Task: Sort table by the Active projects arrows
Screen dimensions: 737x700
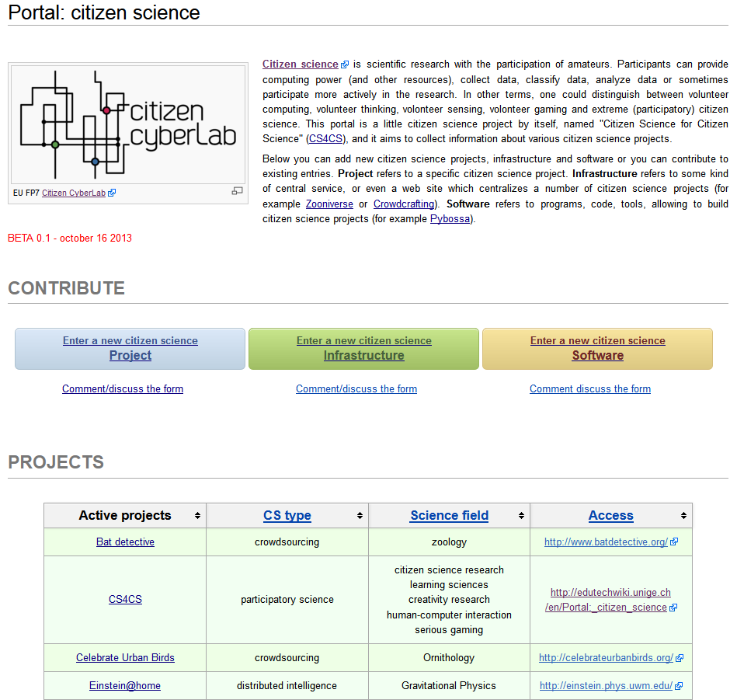Action: [x=197, y=516]
